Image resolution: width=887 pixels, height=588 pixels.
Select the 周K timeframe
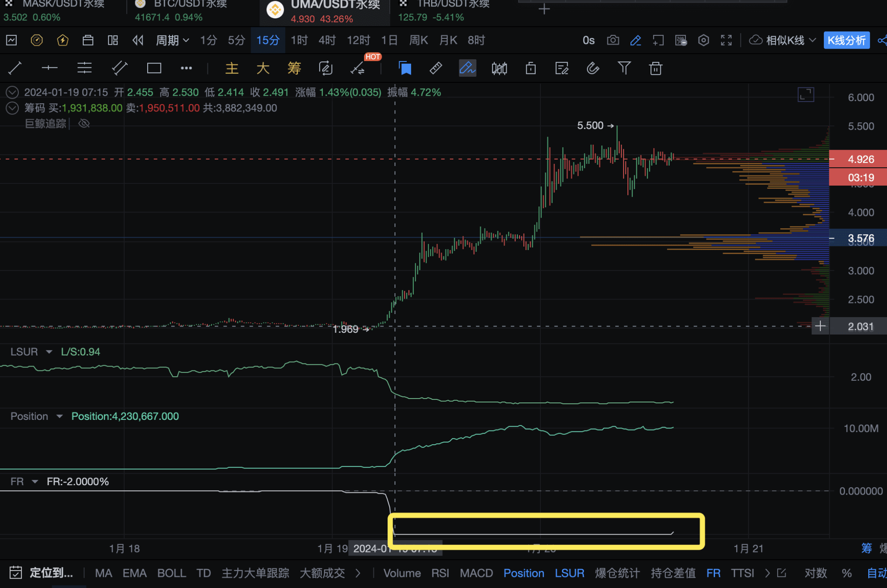[x=418, y=40]
